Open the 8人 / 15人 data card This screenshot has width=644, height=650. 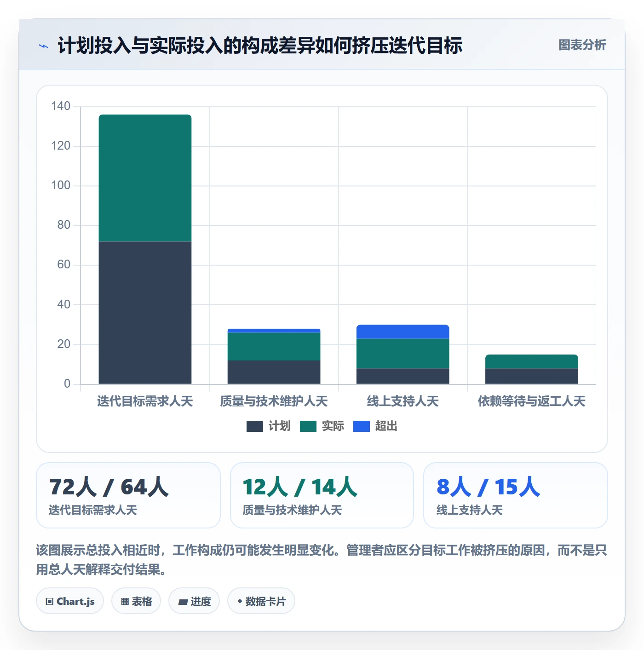coord(516,495)
